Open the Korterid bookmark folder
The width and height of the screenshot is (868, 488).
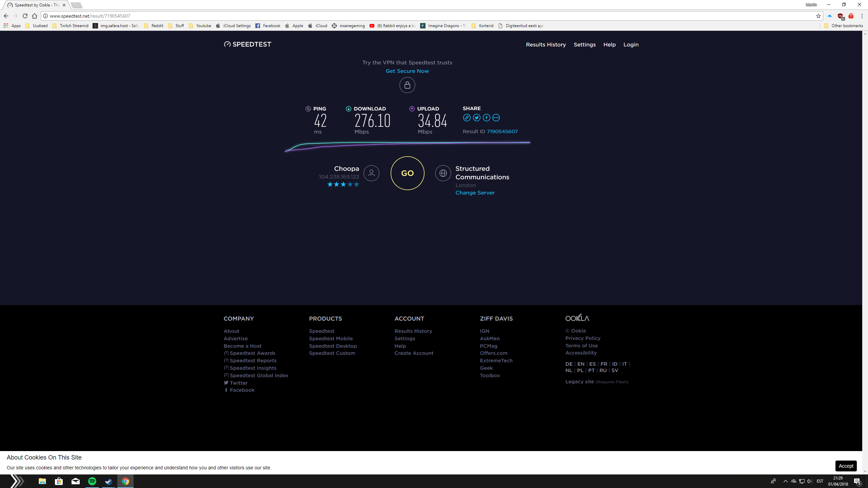tap(482, 26)
